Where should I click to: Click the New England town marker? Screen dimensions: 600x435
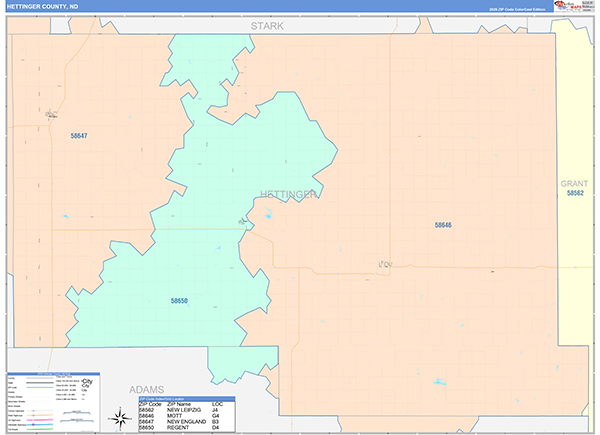point(51,115)
